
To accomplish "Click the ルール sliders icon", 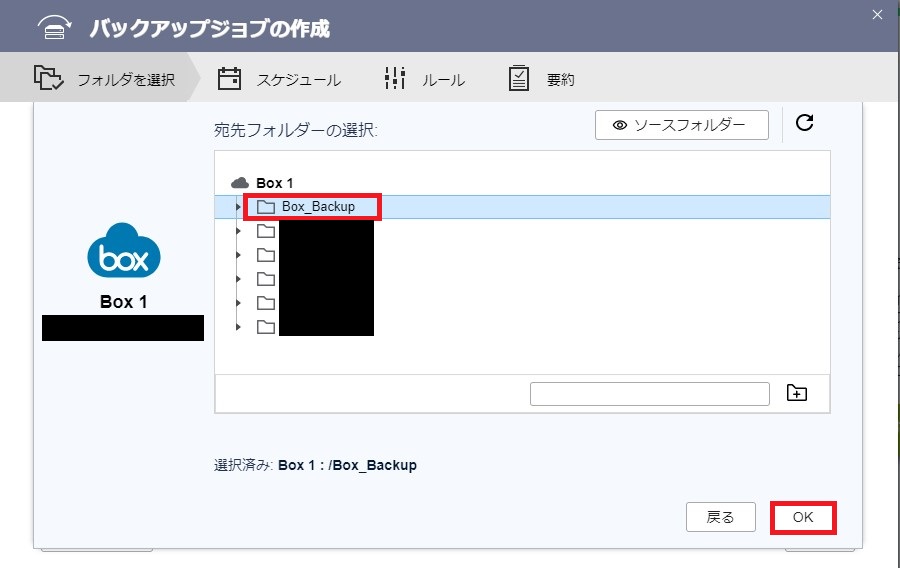I will click(395, 78).
